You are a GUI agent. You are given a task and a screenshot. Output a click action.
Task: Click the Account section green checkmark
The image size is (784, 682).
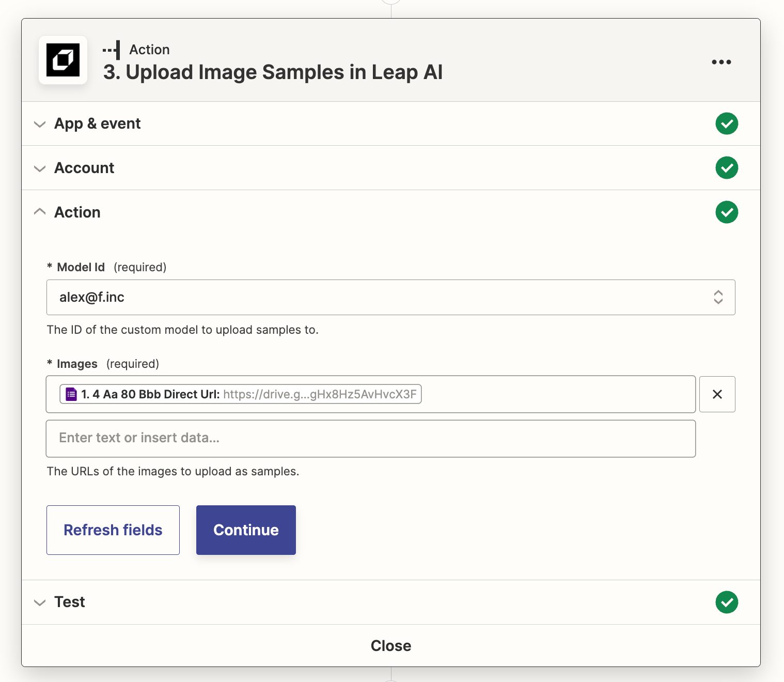(727, 168)
